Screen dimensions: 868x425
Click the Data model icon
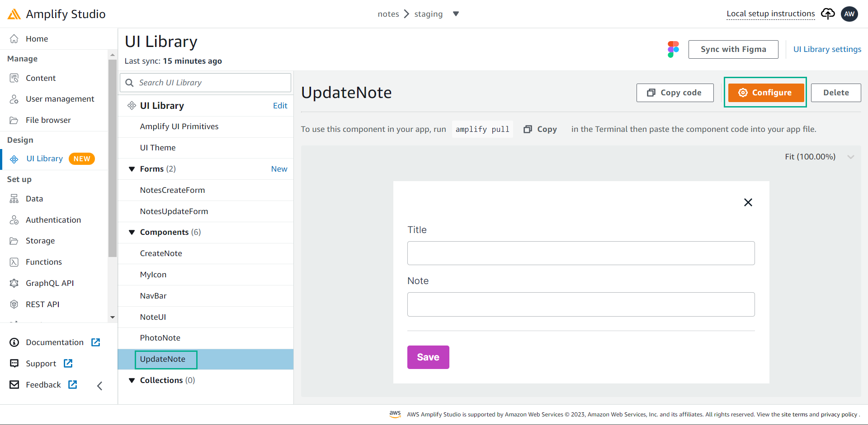click(14, 199)
